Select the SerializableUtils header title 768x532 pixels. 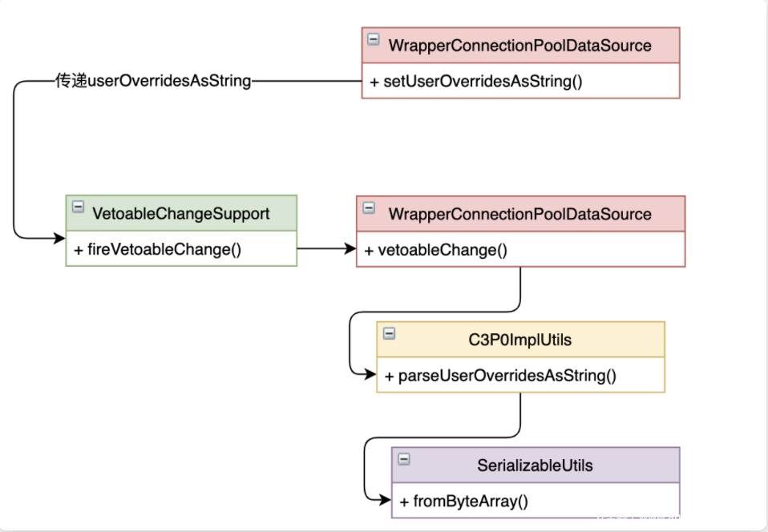click(535, 465)
